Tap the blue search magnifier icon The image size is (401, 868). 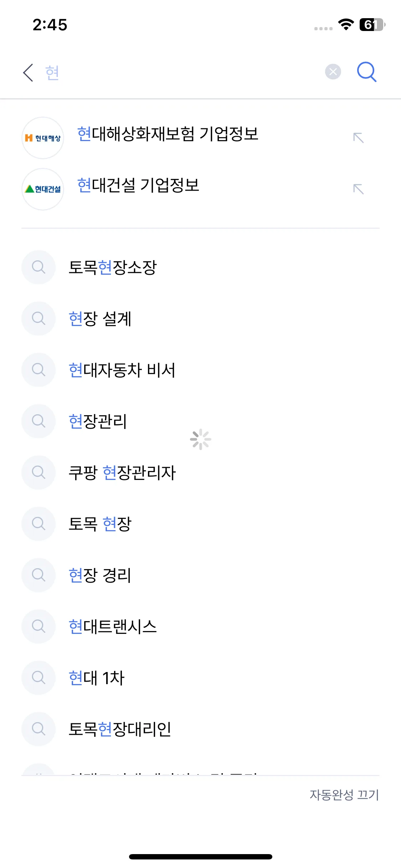click(366, 72)
